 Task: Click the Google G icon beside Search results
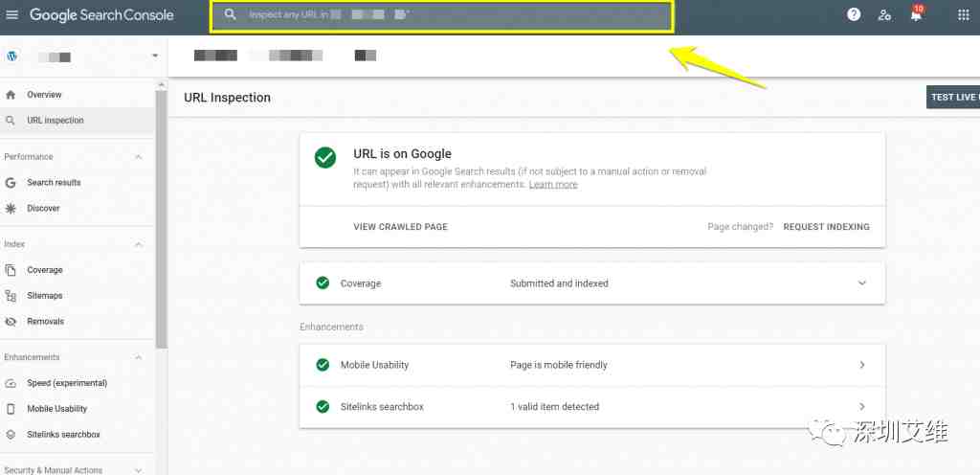click(x=10, y=183)
